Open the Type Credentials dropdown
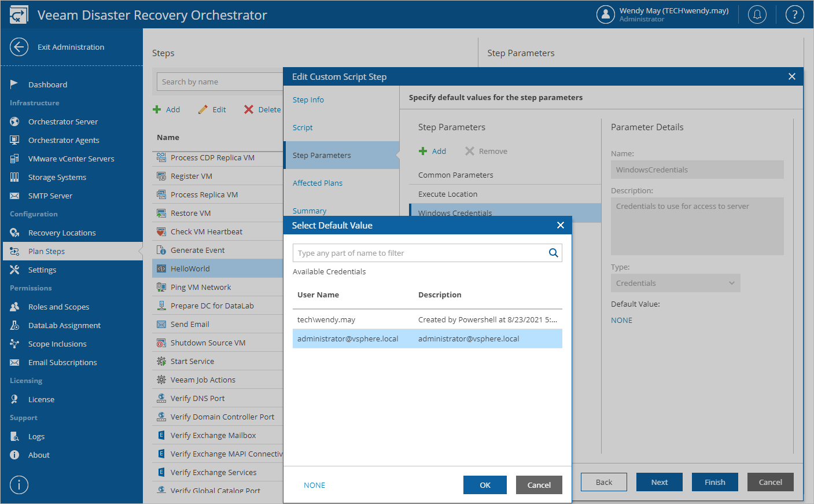The height and width of the screenshot is (504, 814). 675,283
